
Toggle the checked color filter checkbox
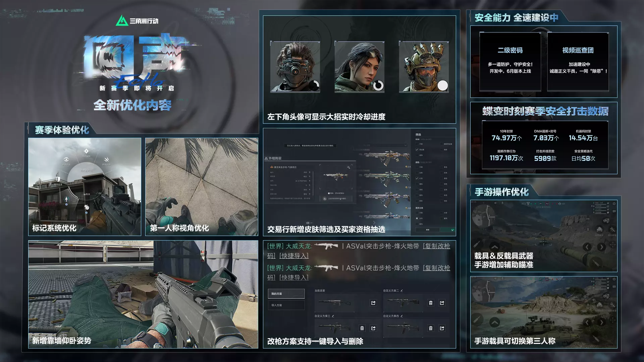point(417,178)
